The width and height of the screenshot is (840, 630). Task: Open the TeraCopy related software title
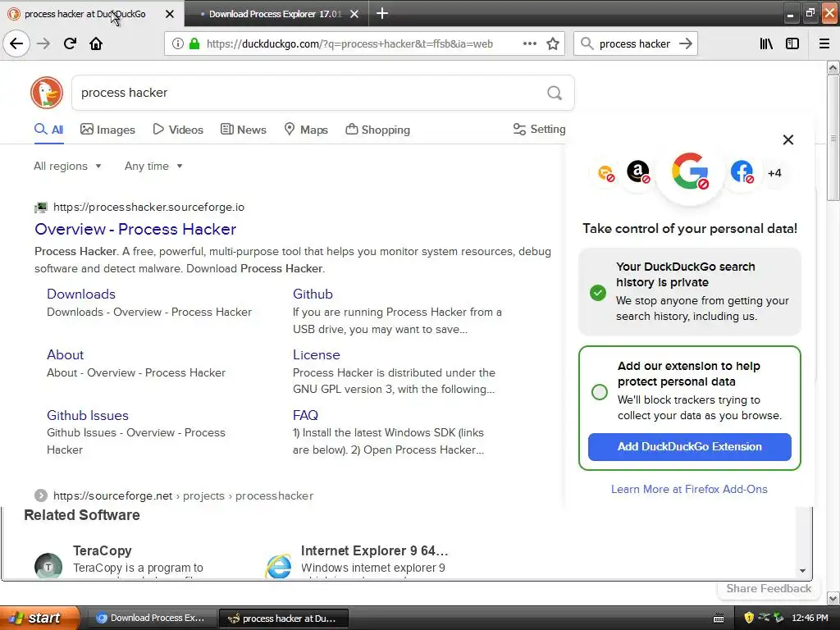(x=103, y=550)
